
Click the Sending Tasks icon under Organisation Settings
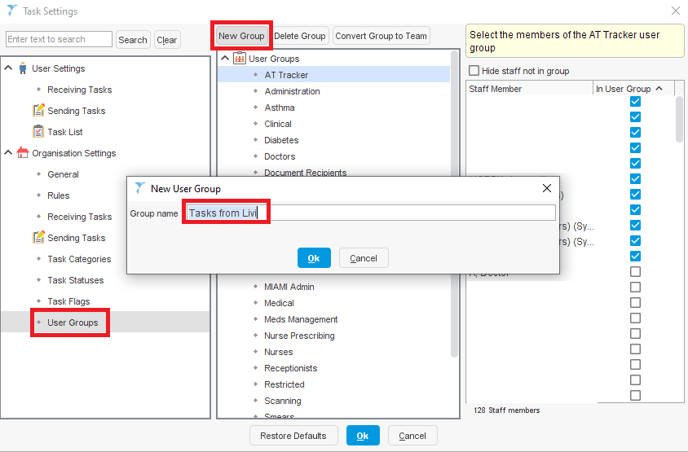click(38, 238)
